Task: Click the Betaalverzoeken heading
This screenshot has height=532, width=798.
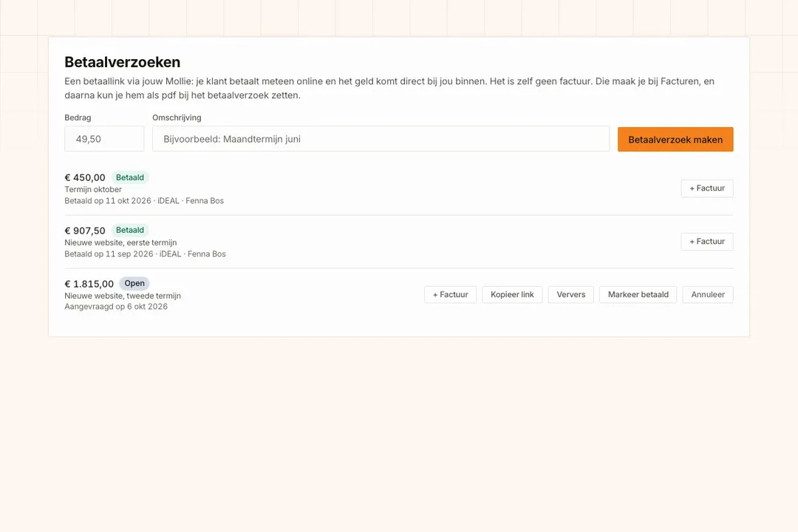Action: tap(122, 62)
